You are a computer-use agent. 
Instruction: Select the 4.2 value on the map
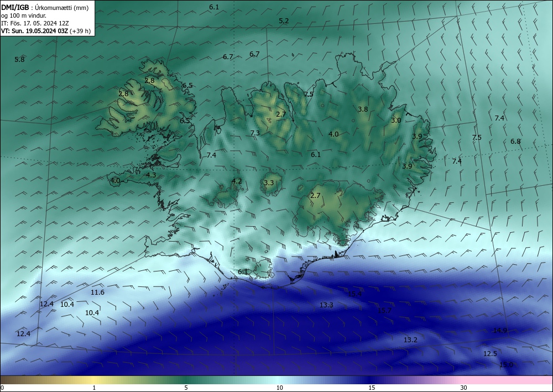(237, 181)
